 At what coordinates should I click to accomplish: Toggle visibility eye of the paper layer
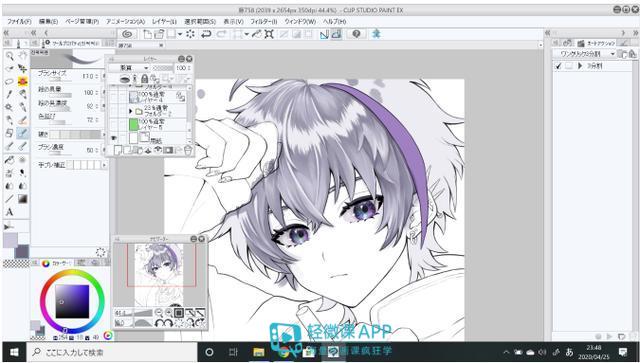coord(113,139)
